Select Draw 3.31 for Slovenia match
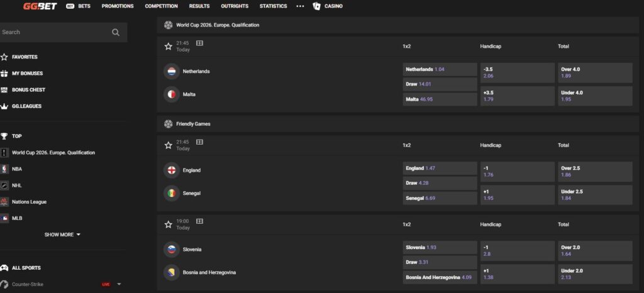 [440, 262]
